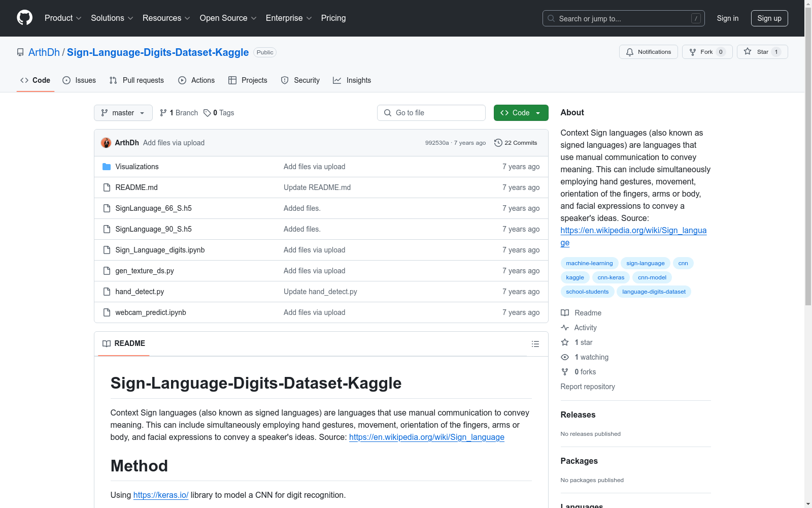Click the GitHub logo icon
812x508 pixels.
pyautogui.click(x=24, y=18)
